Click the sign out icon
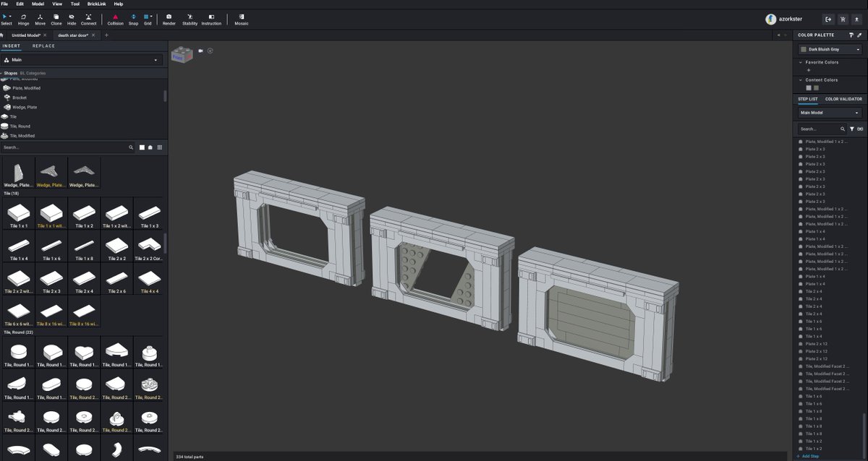The image size is (868, 461). click(828, 20)
